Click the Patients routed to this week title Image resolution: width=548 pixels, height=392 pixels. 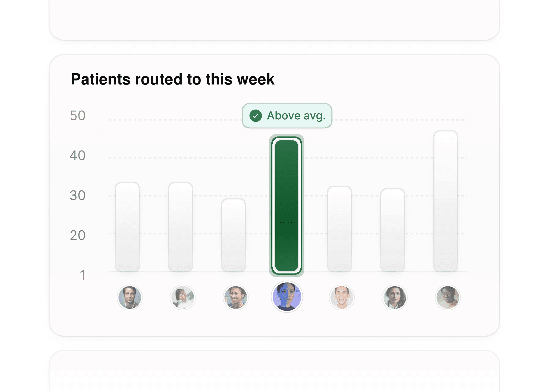(x=173, y=79)
